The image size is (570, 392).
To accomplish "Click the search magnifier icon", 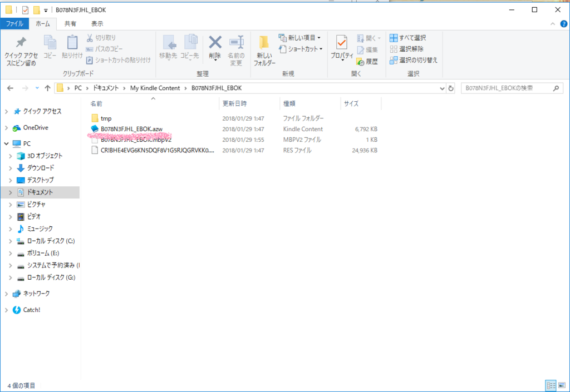I will tap(556, 88).
